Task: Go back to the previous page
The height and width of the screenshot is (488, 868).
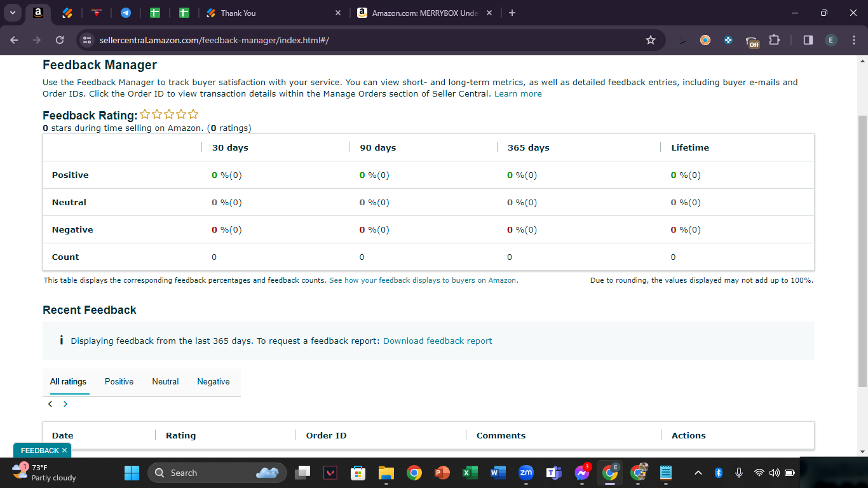Action: (15, 40)
